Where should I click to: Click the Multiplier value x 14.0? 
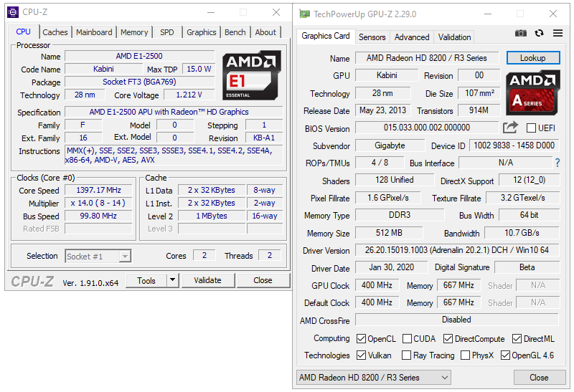tap(98, 203)
